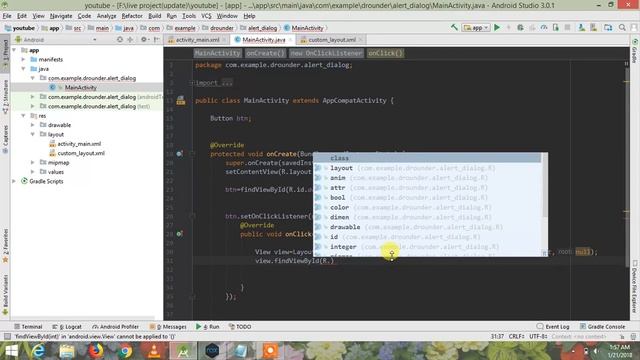Expand the drawable folder

33,125
